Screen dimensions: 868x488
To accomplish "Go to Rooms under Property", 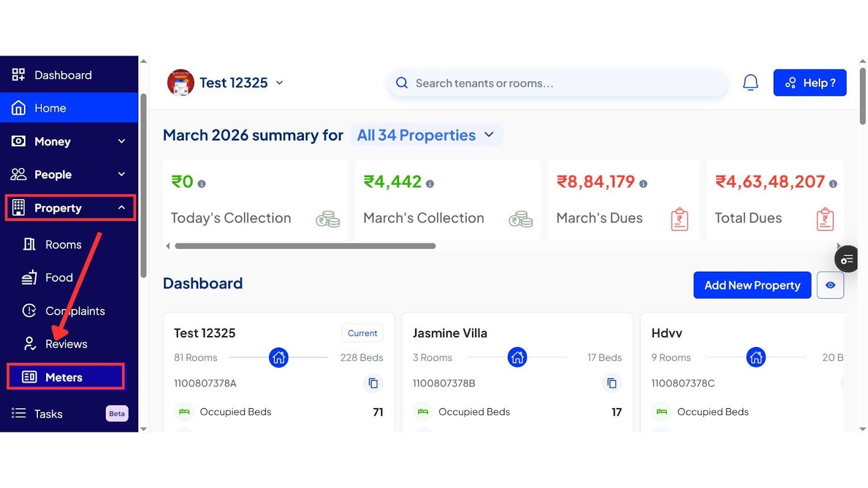I will point(63,245).
